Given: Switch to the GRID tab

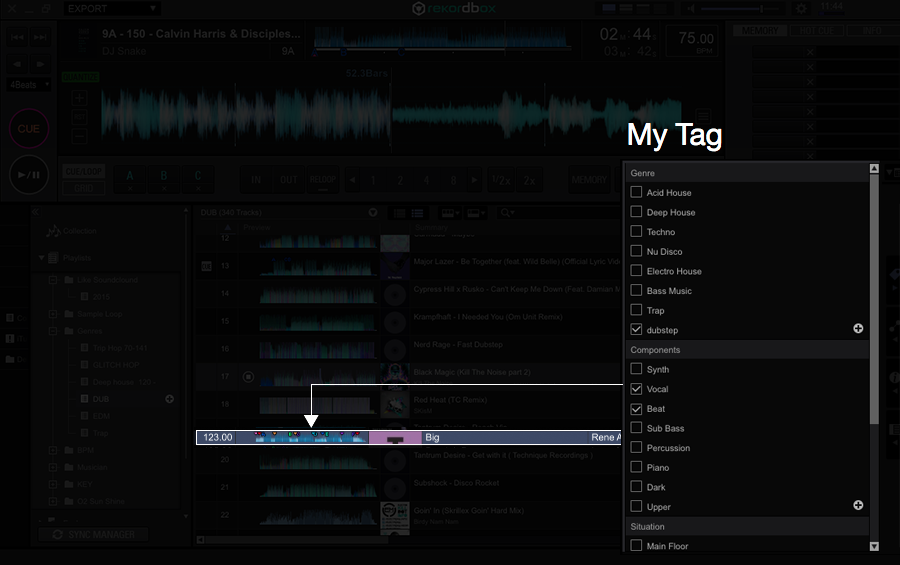Looking at the screenshot, I should (x=83, y=188).
